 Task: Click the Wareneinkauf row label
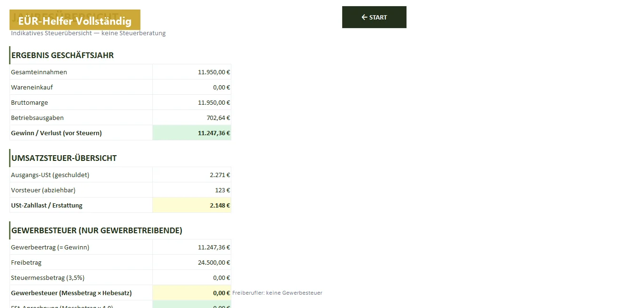(x=32, y=88)
